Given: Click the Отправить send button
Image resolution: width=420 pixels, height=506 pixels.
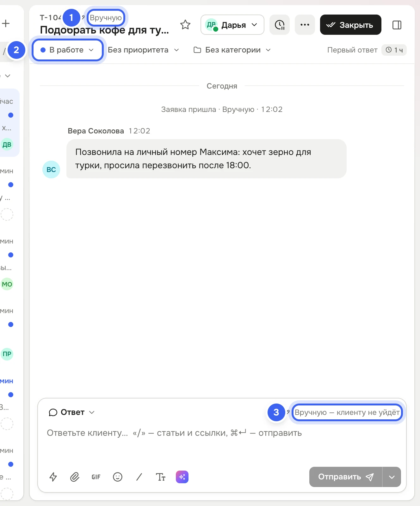Looking at the screenshot, I should pos(346,477).
